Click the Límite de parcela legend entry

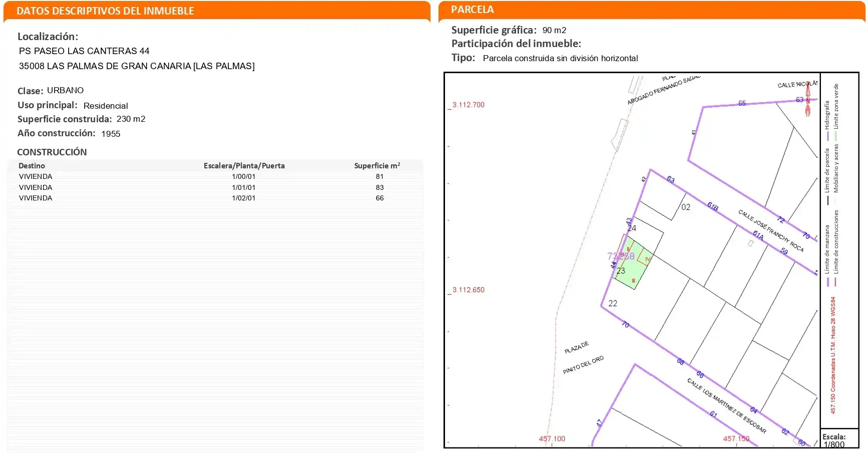(827, 176)
